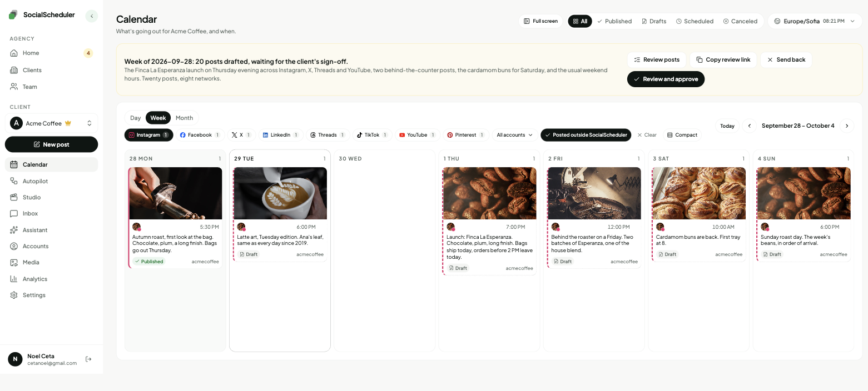Screen dimensions: 868x391
Task: View Analytics
Action: pyautogui.click(x=51, y=279)
